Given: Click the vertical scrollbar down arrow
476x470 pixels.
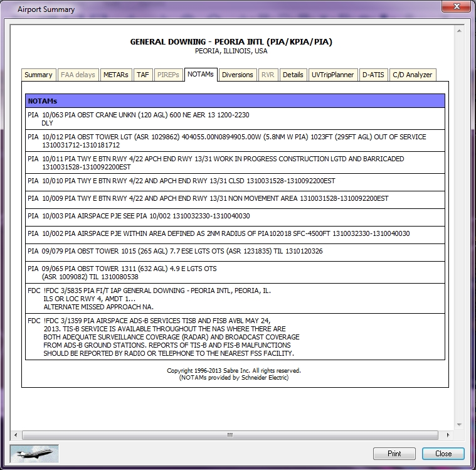Looking at the screenshot, I should point(459,424).
